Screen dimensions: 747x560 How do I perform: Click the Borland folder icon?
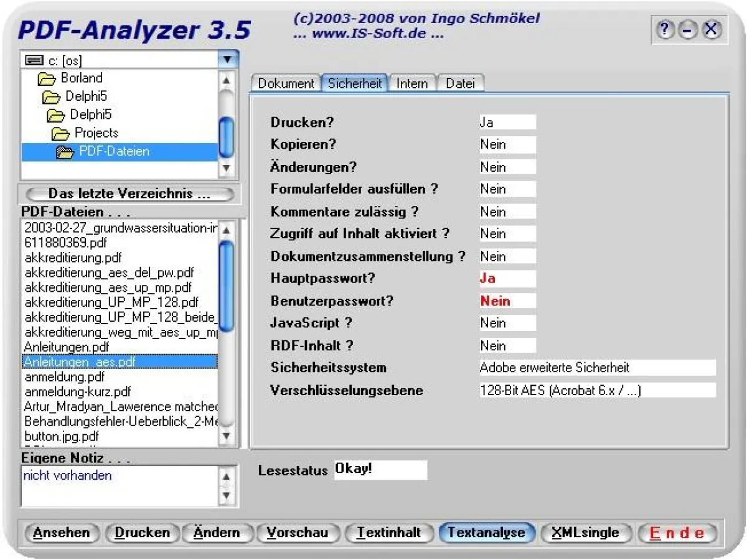46,78
